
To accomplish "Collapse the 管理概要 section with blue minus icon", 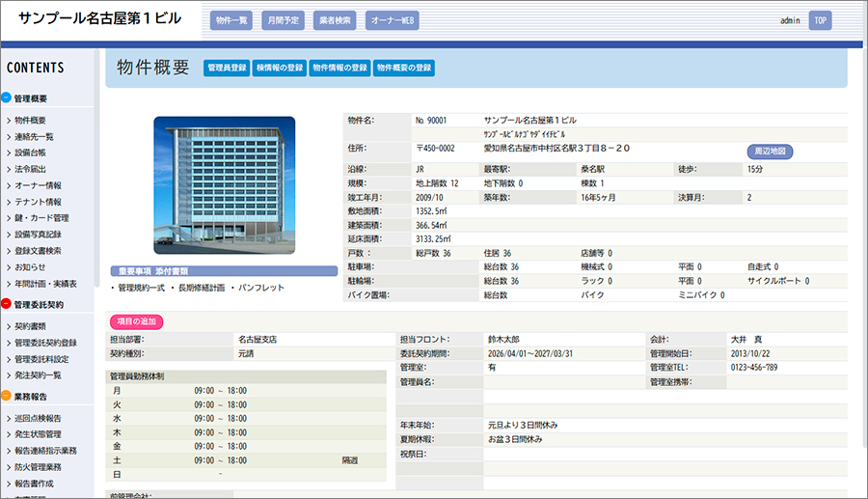I will click(x=7, y=98).
